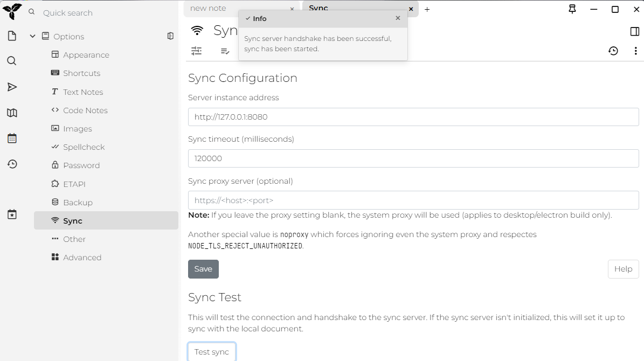644x361 pixels.
Task: Open the basic properties ribbon tab icon
Action: (197, 51)
